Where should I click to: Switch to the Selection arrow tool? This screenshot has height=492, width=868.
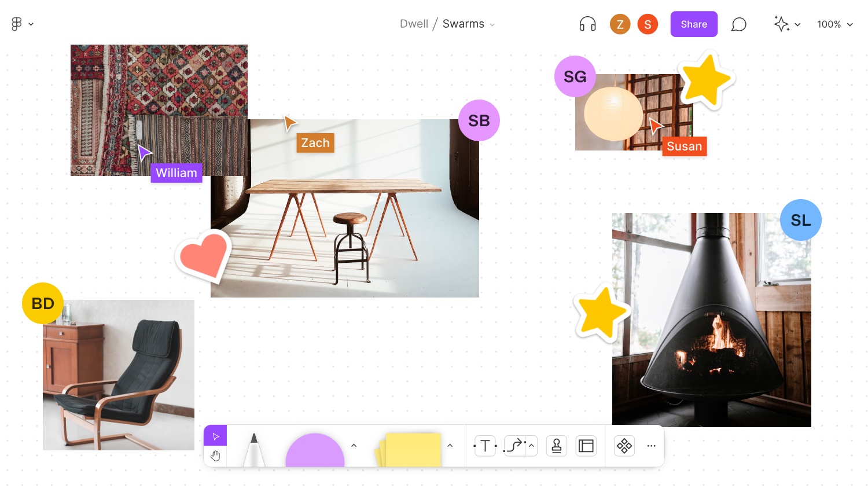coord(215,435)
